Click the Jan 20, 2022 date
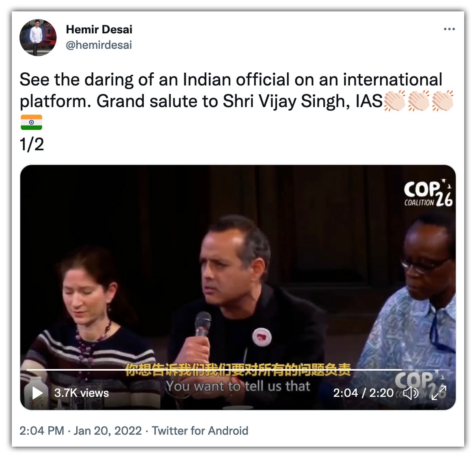This screenshot has height=458, width=476. [108, 431]
